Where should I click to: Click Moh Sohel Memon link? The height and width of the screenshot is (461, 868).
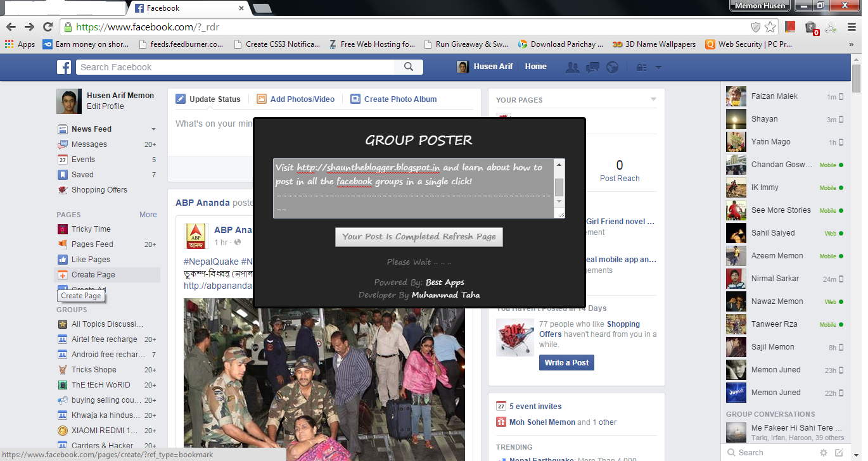click(542, 422)
